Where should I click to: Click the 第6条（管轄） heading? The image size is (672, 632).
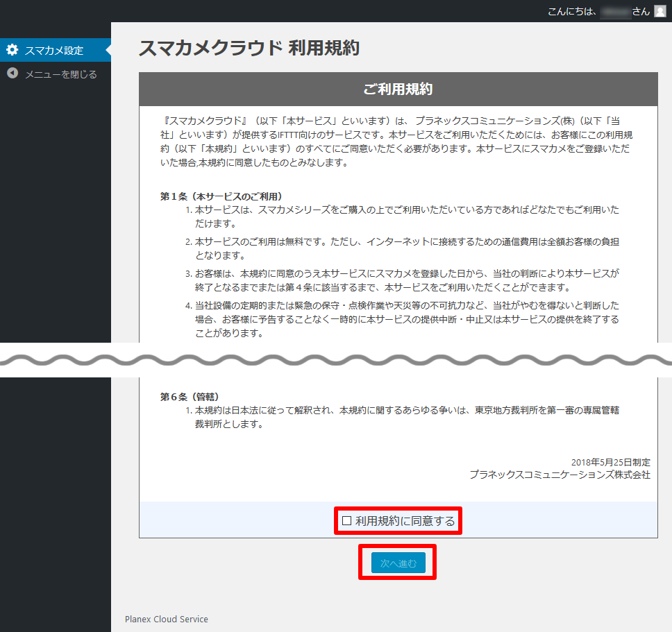[x=190, y=397]
